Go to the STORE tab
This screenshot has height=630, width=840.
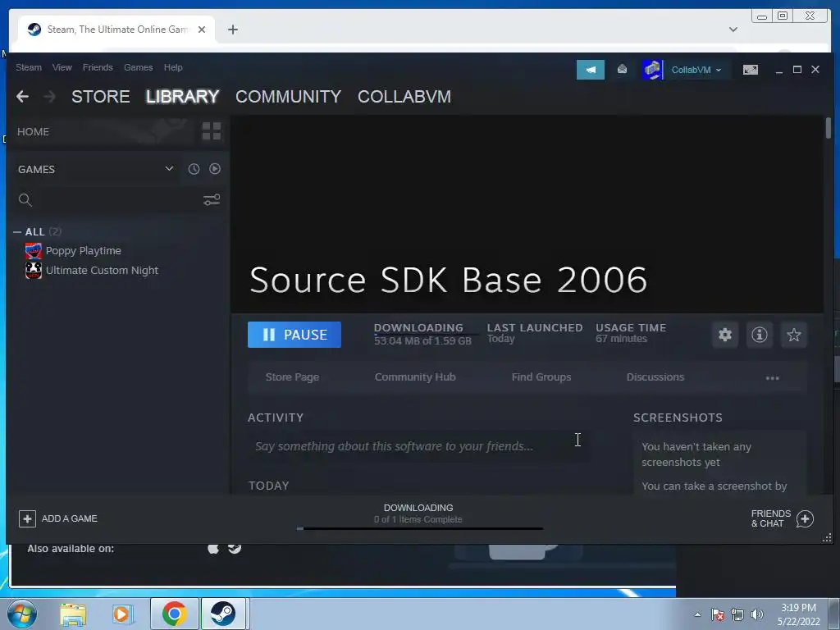[101, 97]
